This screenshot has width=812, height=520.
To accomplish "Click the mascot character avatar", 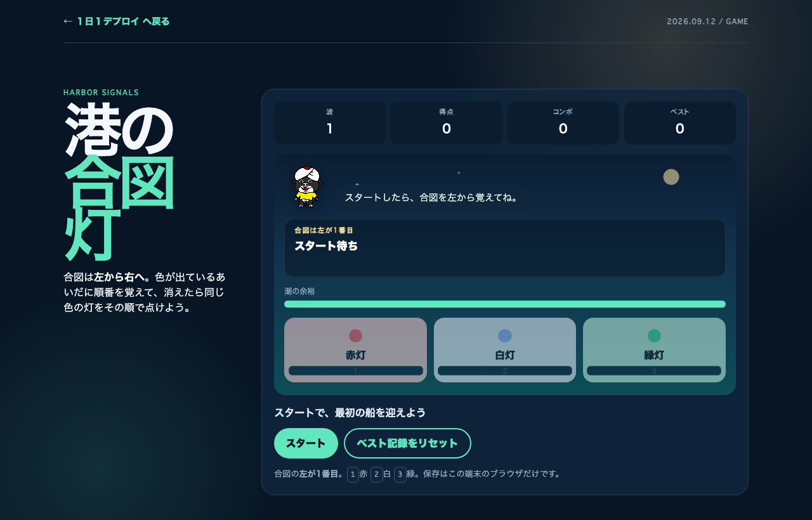I will click(x=306, y=187).
